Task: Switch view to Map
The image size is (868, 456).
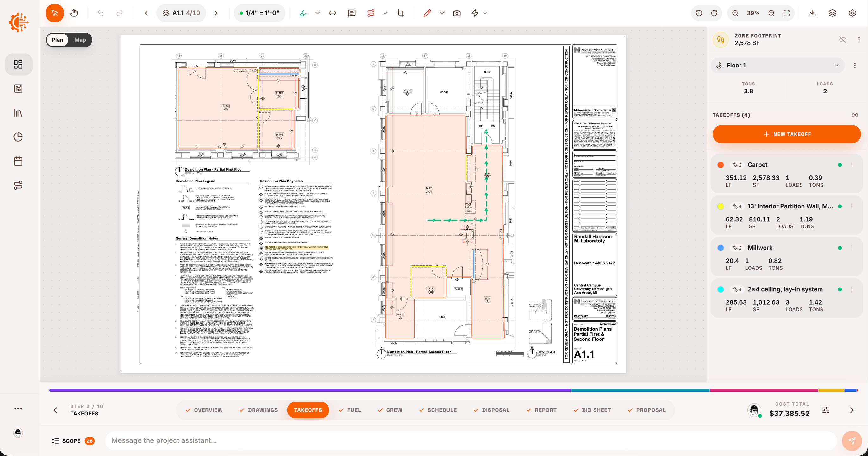Action: tap(80, 40)
